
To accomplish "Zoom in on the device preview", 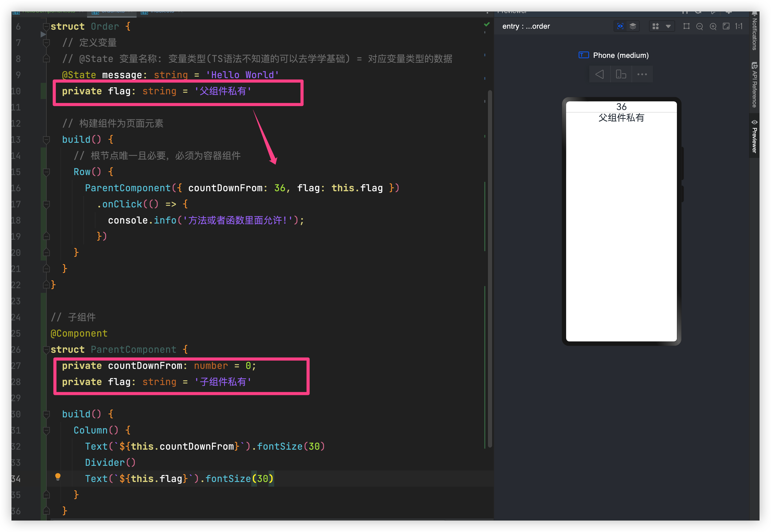I will pyautogui.click(x=713, y=26).
